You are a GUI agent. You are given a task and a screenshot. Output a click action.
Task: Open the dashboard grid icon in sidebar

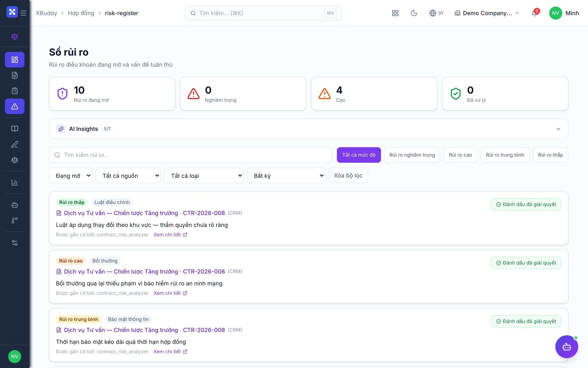(14, 60)
